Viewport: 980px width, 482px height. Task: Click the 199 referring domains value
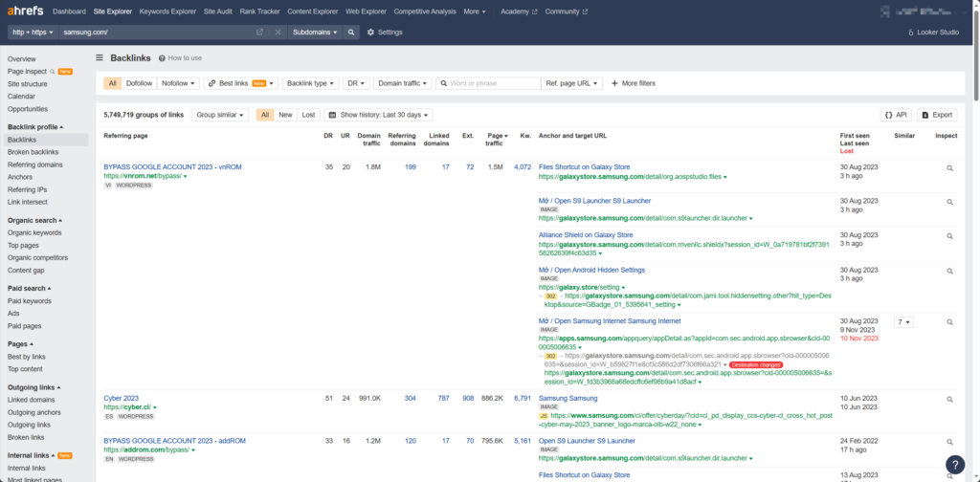[411, 166]
